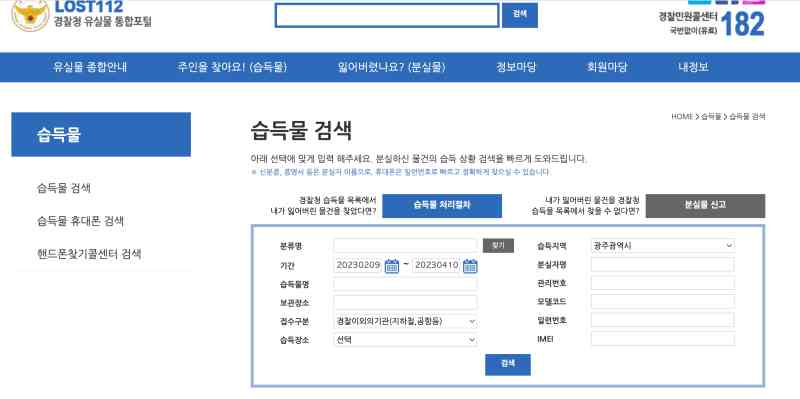This screenshot has height=399, width=800.
Task: Focus the 습득물명 input field
Action: point(406,284)
